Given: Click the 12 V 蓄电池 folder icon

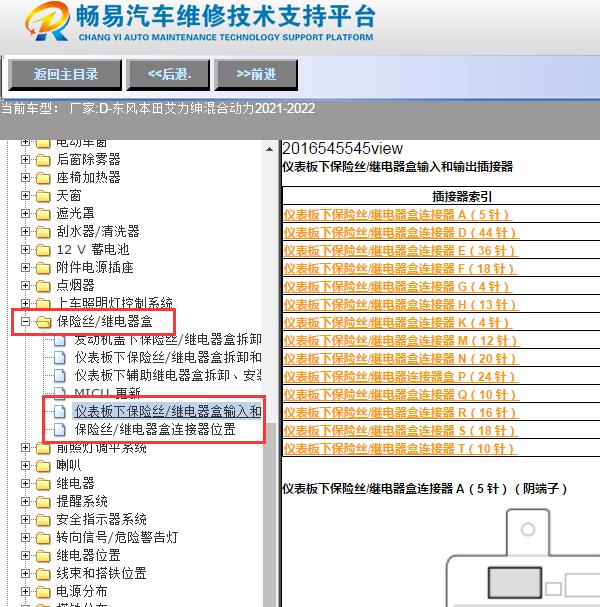Looking at the screenshot, I should 43,250.
